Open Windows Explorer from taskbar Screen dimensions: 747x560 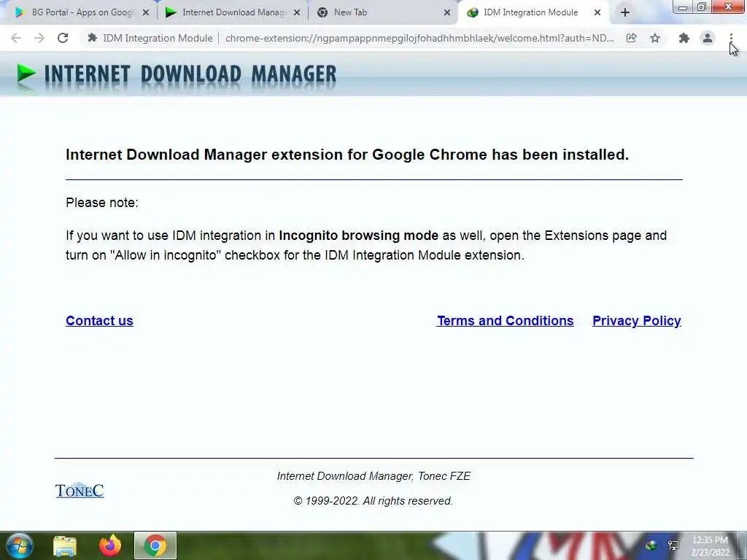[x=65, y=545]
